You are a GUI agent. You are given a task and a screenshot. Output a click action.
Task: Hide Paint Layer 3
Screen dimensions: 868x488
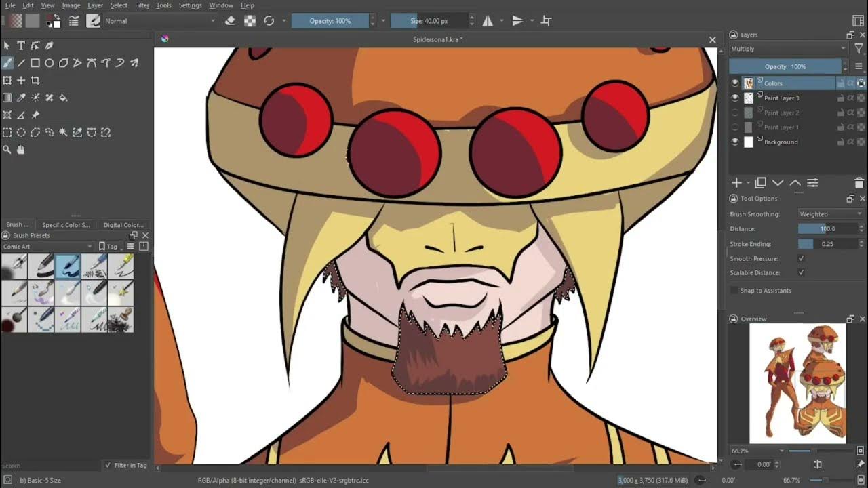(x=735, y=98)
